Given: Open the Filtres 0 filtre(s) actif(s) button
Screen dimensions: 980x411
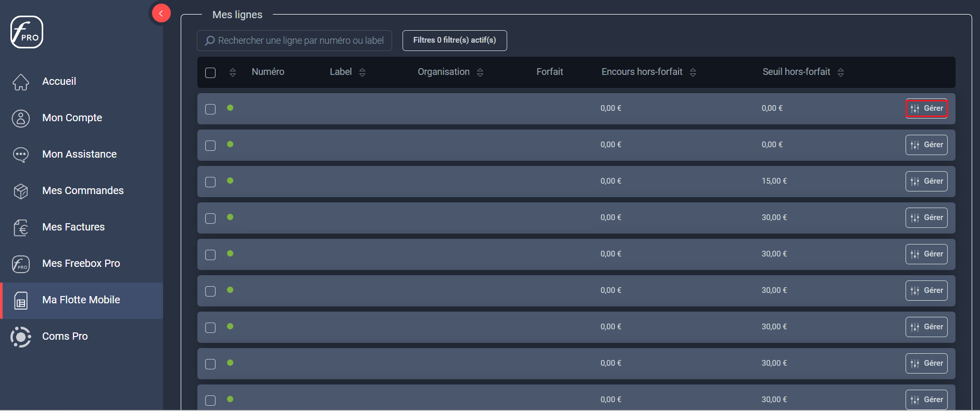Looking at the screenshot, I should (455, 41).
